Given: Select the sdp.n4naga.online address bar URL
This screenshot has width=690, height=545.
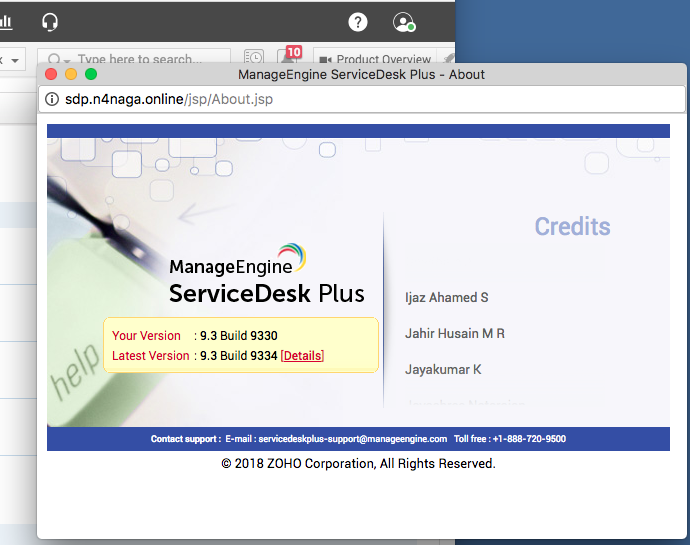Looking at the screenshot, I should 169,99.
